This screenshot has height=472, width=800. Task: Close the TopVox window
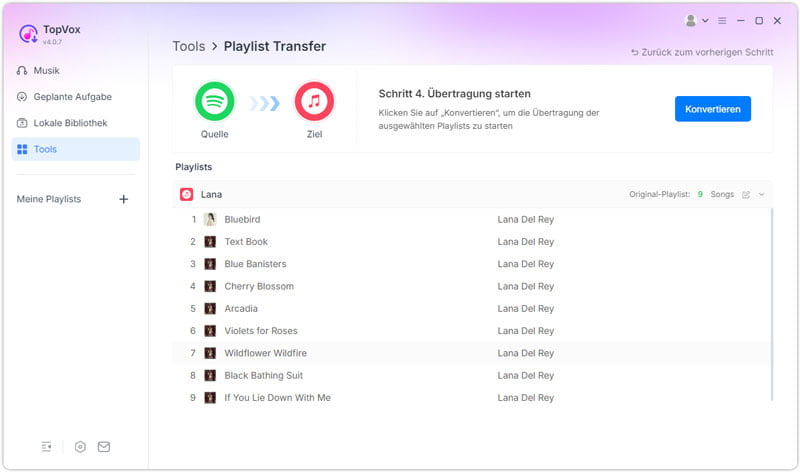[x=777, y=21]
